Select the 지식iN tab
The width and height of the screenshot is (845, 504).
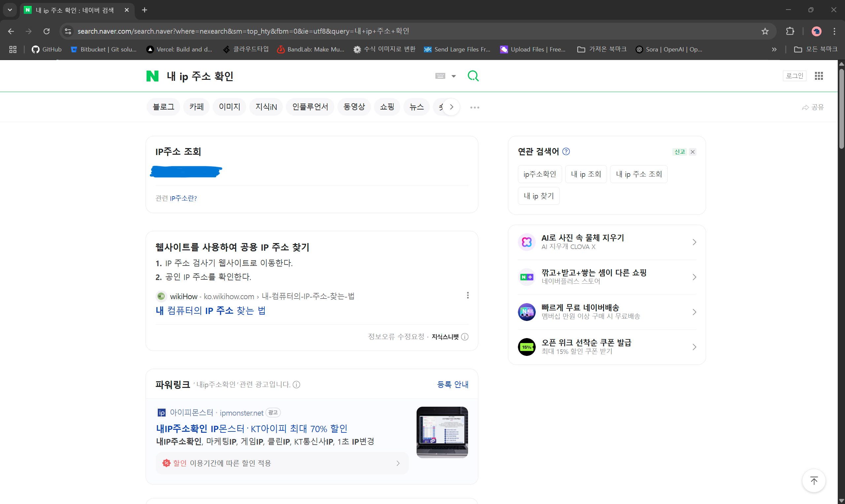(266, 107)
